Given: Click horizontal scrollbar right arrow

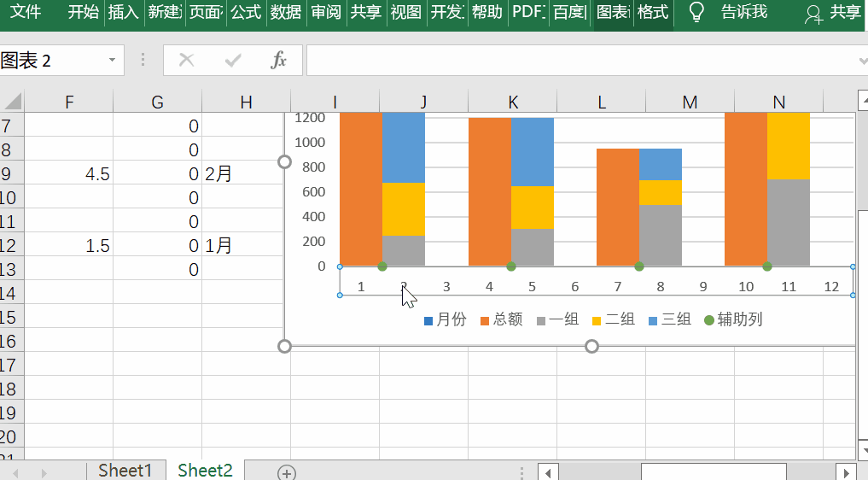Looking at the screenshot, I should coord(846,473).
